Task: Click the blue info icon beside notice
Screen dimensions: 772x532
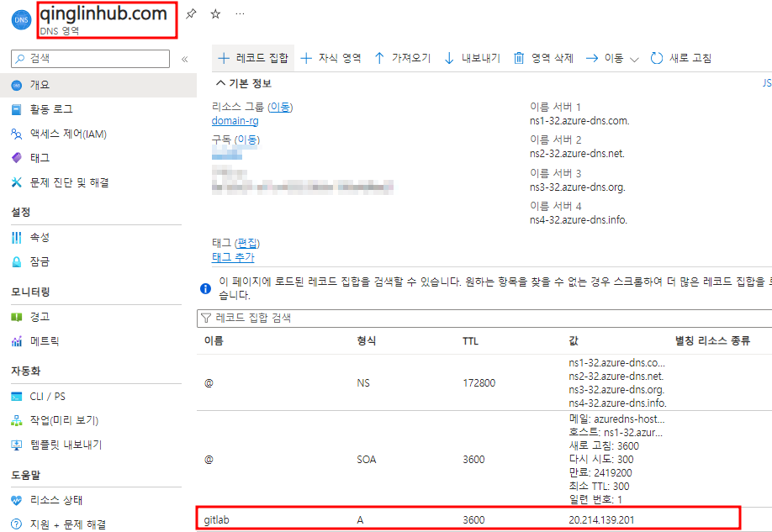Action: pyautogui.click(x=206, y=289)
